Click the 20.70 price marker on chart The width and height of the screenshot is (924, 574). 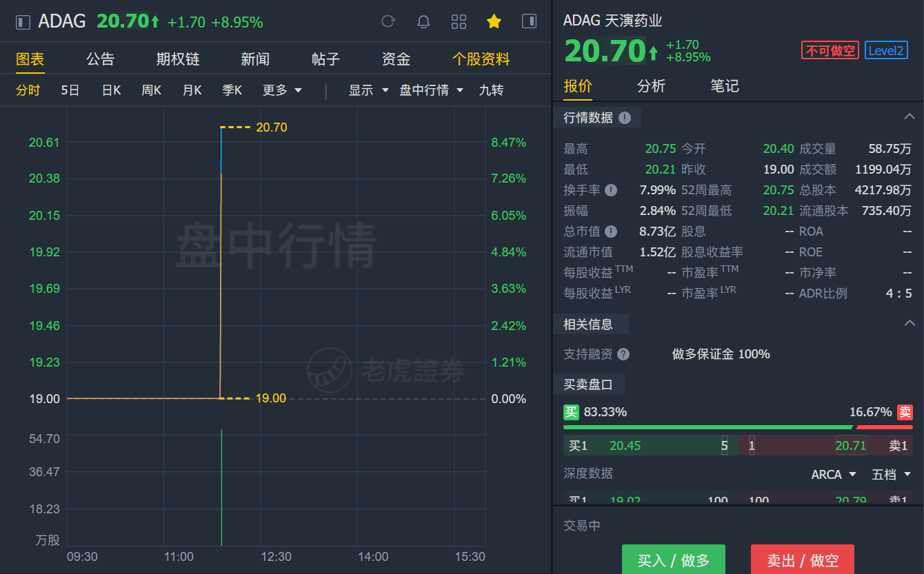271,127
